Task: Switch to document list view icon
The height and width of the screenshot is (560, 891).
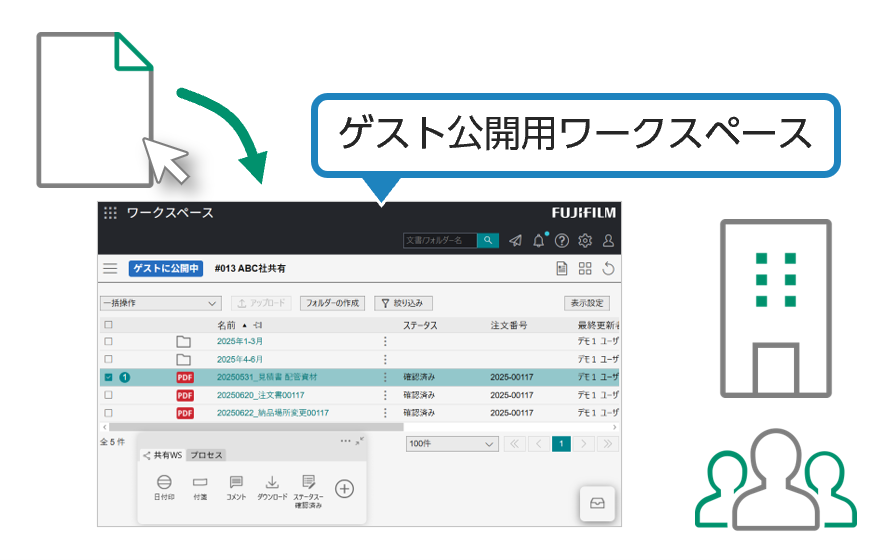Action: tap(561, 268)
